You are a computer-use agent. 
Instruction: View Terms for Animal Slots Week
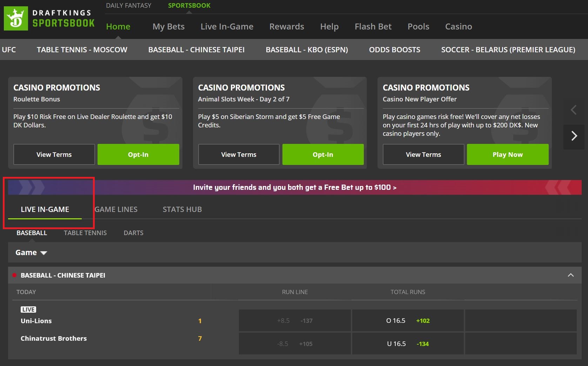click(239, 154)
